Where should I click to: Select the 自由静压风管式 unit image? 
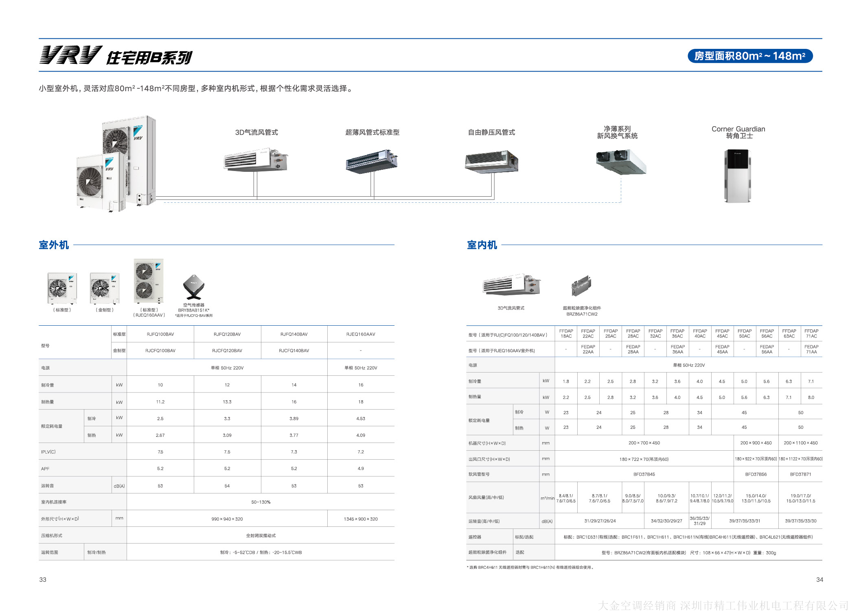(x=491, y=162)
